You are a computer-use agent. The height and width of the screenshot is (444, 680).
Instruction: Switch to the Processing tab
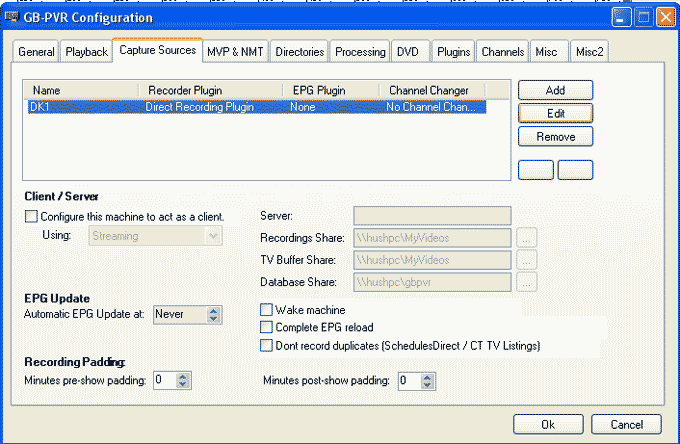pyautogui.click(x=360, y=52)
